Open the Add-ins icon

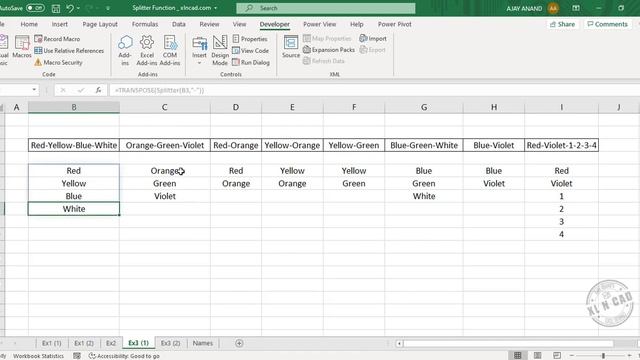(x=125, y=50)
